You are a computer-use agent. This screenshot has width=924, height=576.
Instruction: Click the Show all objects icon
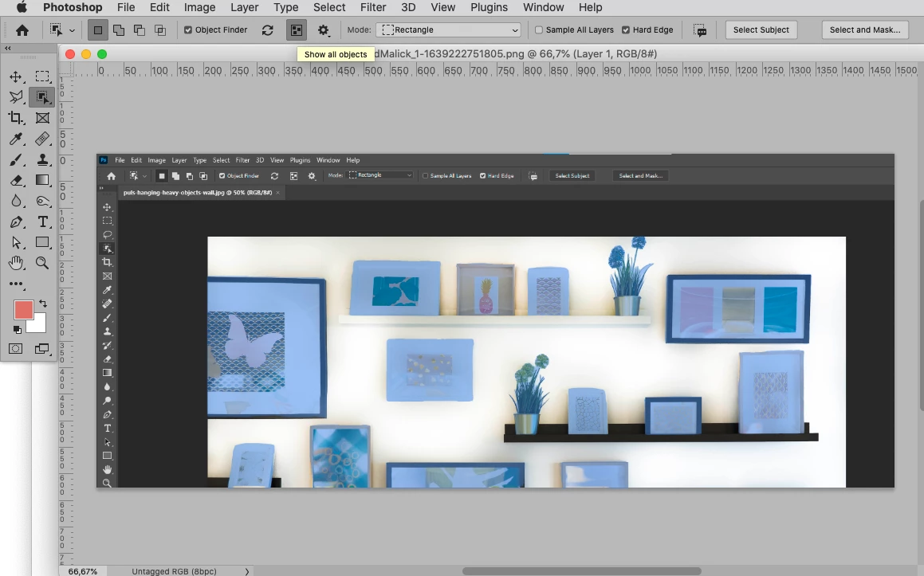[297, 30]
